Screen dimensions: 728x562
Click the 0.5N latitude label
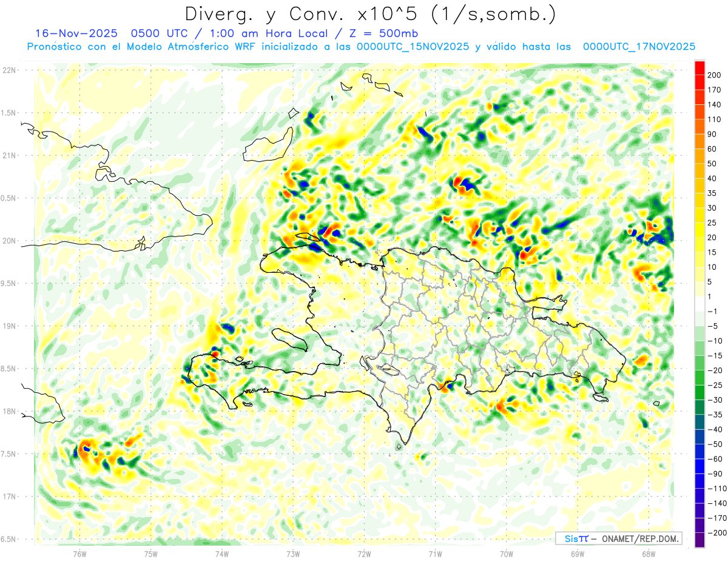pyautogui.click(x=8, y=198)
